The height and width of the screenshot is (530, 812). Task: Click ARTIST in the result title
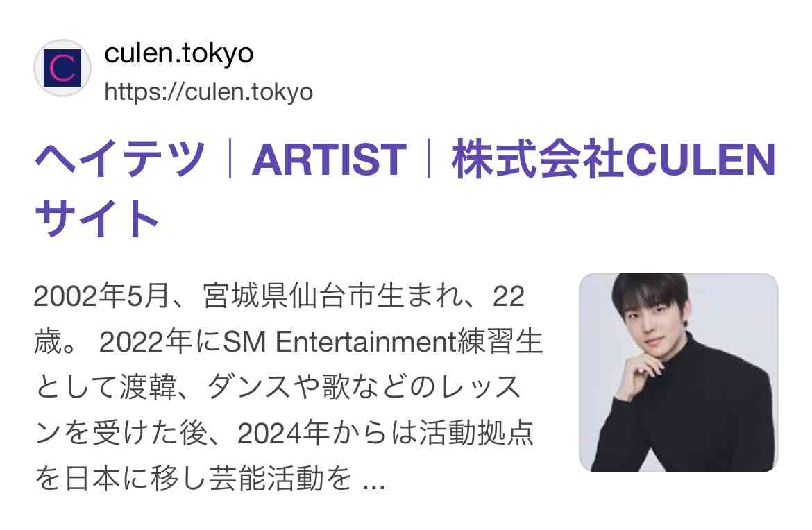pyautogui.click(x=329, y=160)
